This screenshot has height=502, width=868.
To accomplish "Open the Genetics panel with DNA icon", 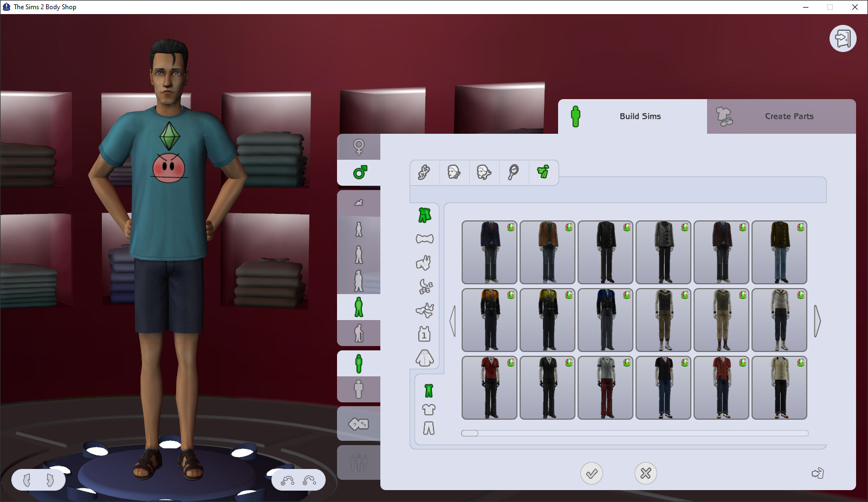I will point(424,172).
